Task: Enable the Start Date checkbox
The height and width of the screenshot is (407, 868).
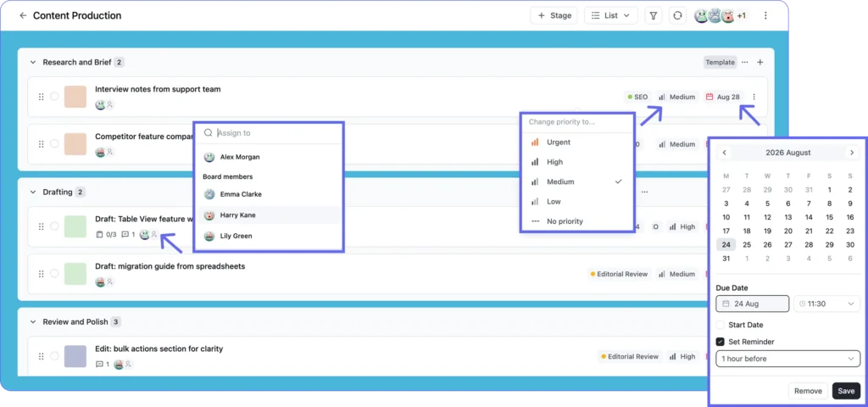Action: (x=721, y=325)
